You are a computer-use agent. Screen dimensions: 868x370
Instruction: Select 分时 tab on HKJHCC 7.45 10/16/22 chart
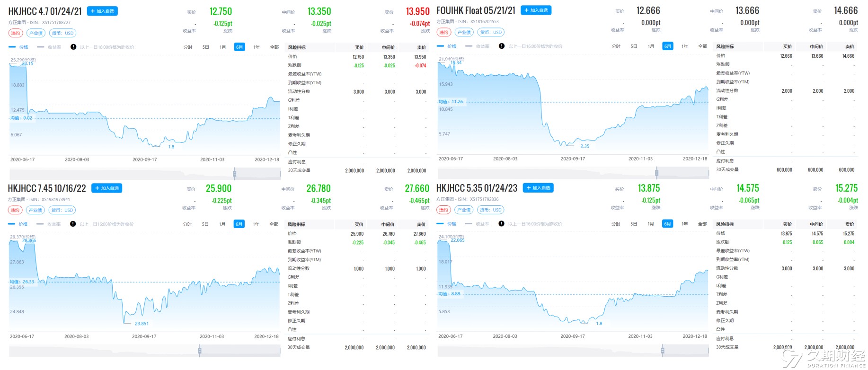pyautogui.click(x=187, y=224)
